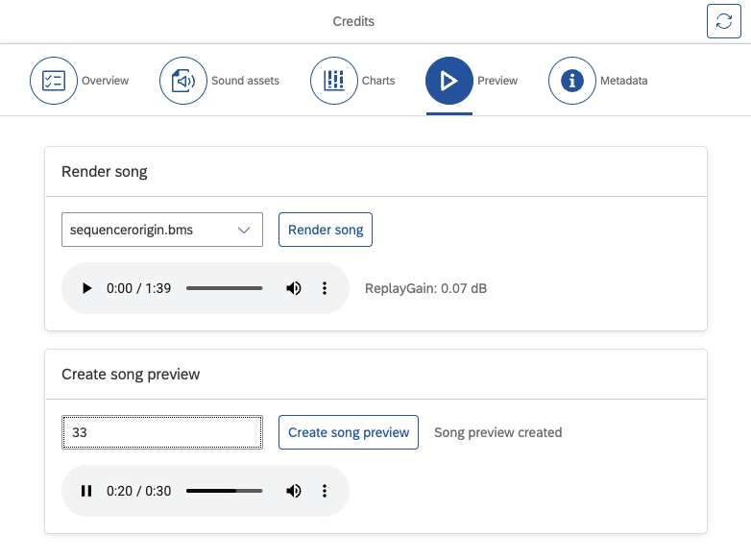Screen dimensions: 751x560
Task: Click the Credits heading text
Action: tap(353, 21)
